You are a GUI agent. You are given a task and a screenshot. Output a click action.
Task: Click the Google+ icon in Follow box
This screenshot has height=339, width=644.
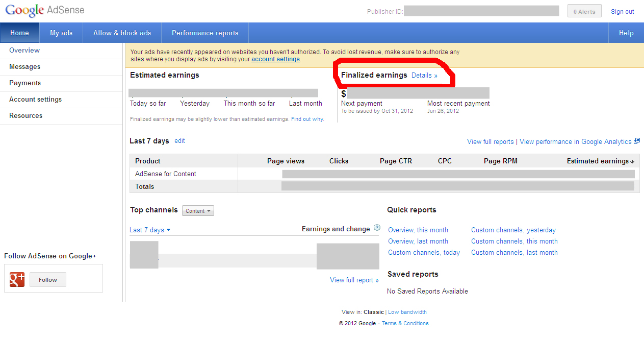tap(17, 279)
